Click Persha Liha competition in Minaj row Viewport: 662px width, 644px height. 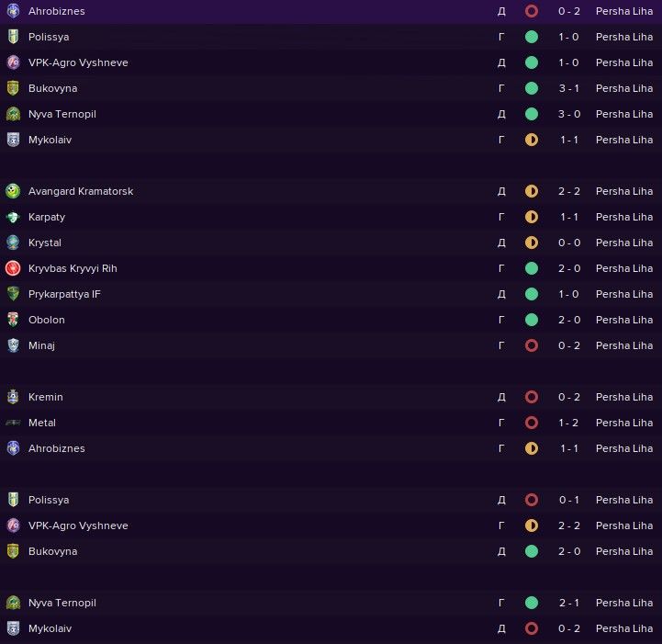pos(624,345)
